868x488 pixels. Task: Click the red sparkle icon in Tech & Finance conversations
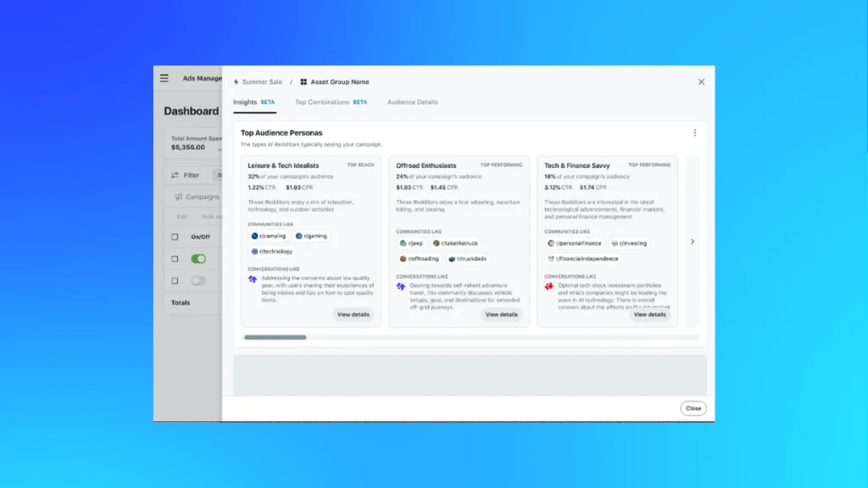point(549,286)
